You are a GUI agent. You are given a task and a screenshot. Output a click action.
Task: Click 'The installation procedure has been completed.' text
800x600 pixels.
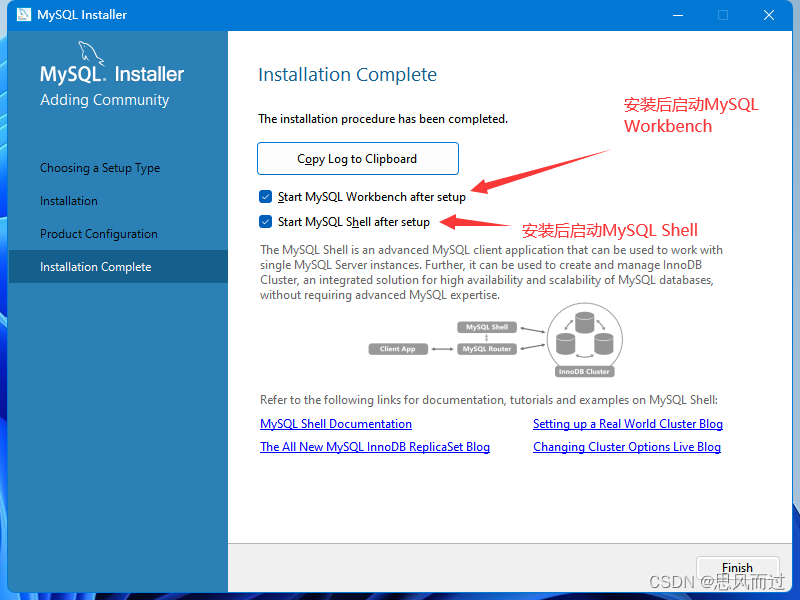tap(383, 119)
